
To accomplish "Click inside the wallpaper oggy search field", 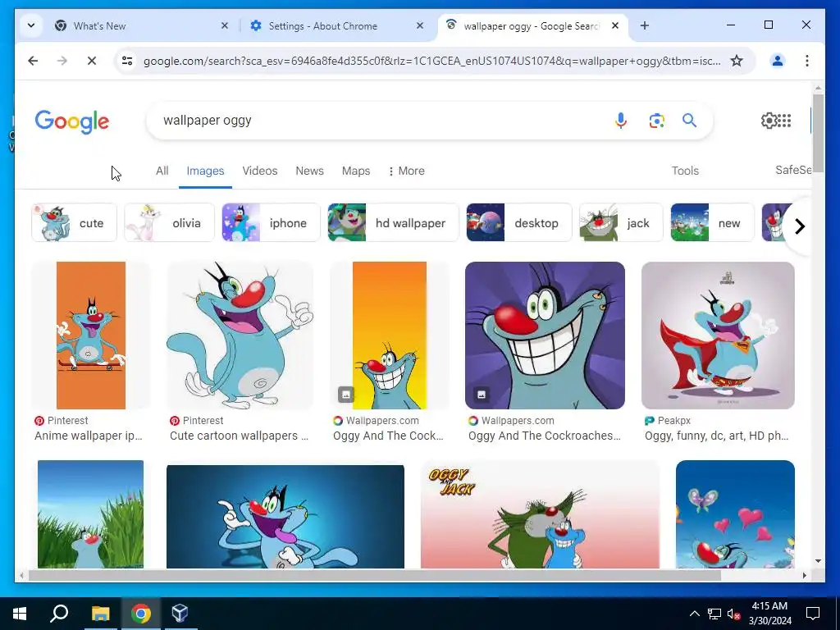I will (375, 121).
